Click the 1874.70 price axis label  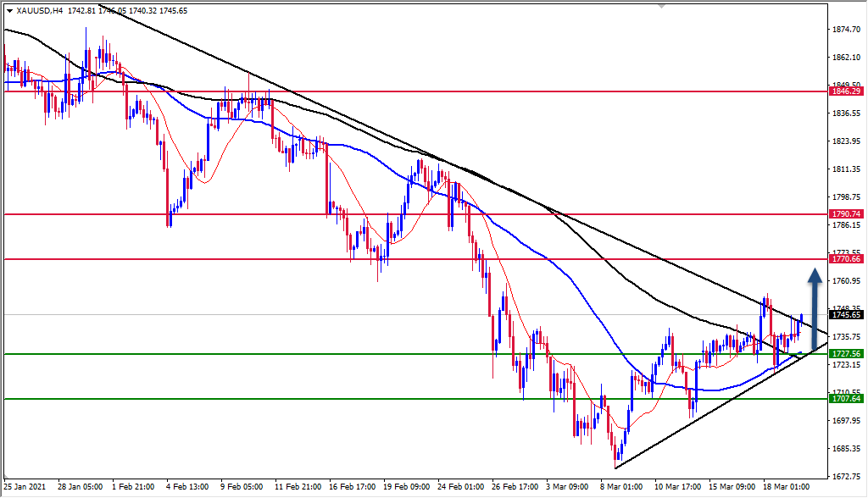tap(847, 30)
